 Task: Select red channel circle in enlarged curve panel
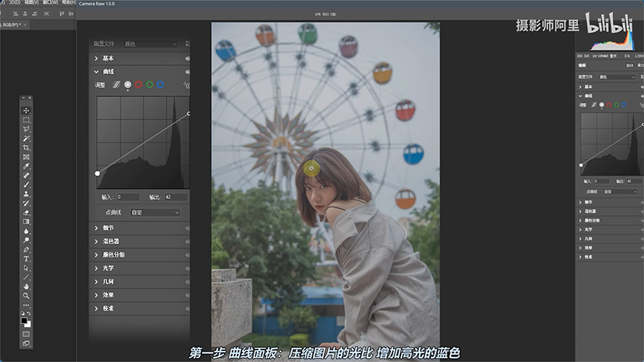[138, 85]
